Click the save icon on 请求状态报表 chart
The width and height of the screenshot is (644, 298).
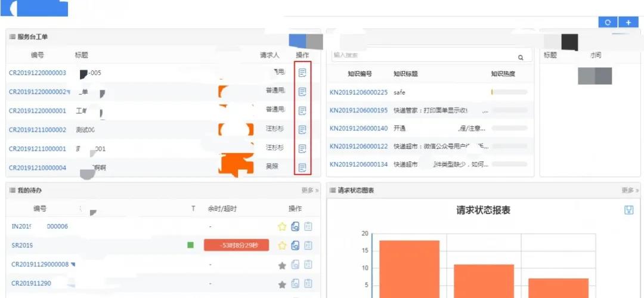click(x=629, y=210)
